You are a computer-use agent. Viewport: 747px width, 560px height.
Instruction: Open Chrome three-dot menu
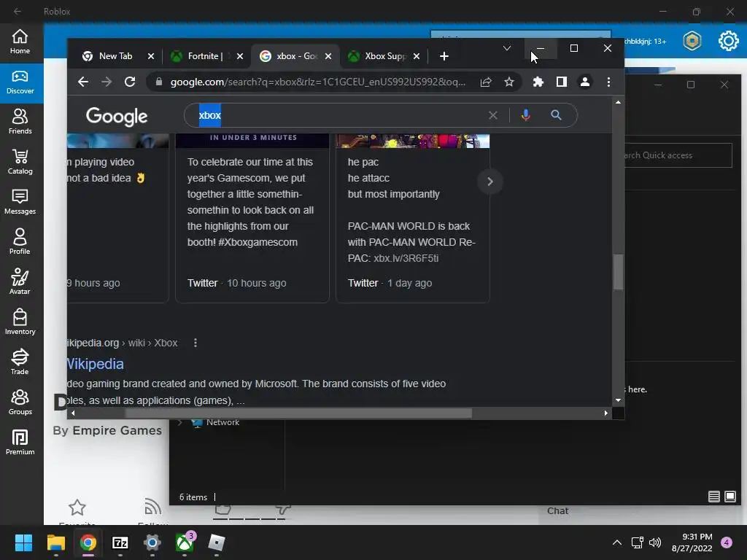pos(608,82)
